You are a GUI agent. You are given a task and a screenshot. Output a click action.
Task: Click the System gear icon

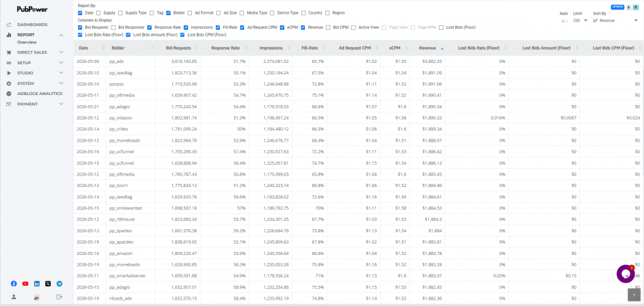coord(9,84)
